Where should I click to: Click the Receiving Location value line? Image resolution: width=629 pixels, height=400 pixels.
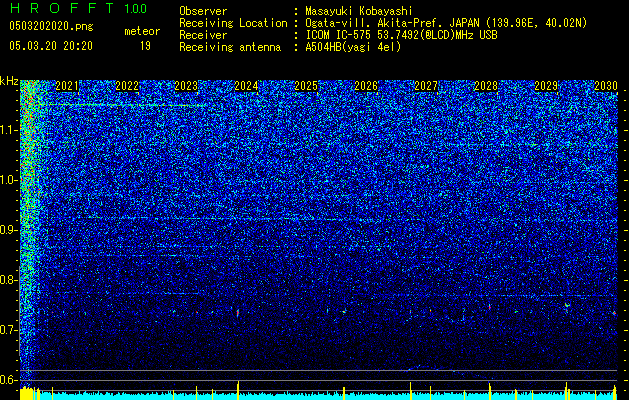pos(446,23)
